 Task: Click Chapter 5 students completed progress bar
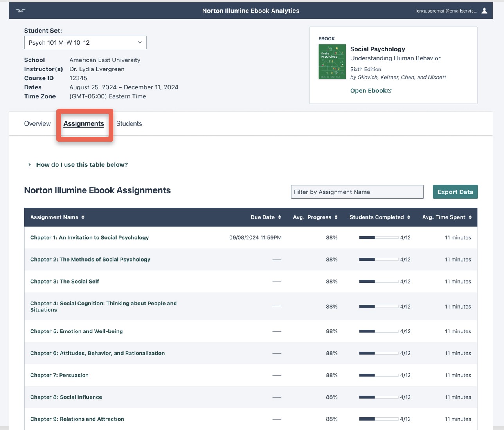pos(379,332)
